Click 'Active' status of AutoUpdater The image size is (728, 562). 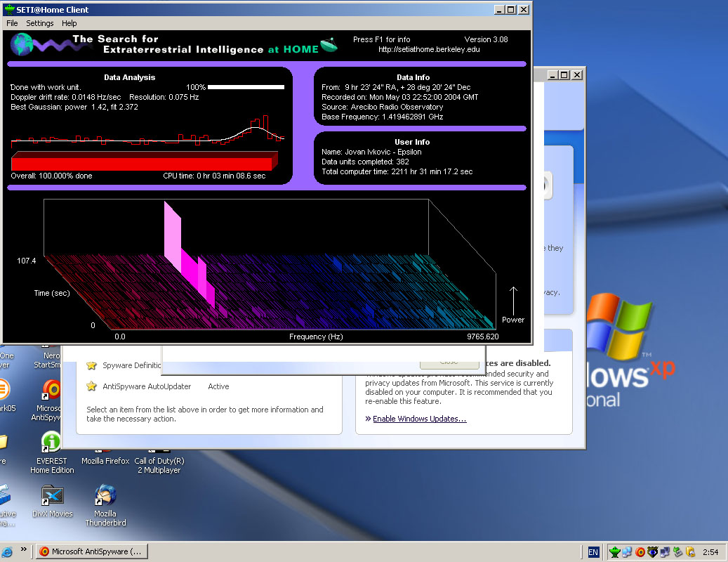(218, 386)
